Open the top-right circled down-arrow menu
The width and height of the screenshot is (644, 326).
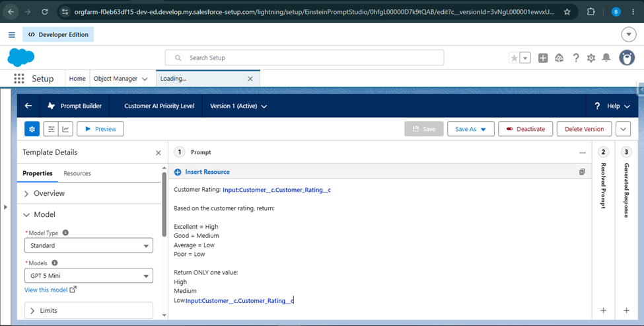[628, 35]
